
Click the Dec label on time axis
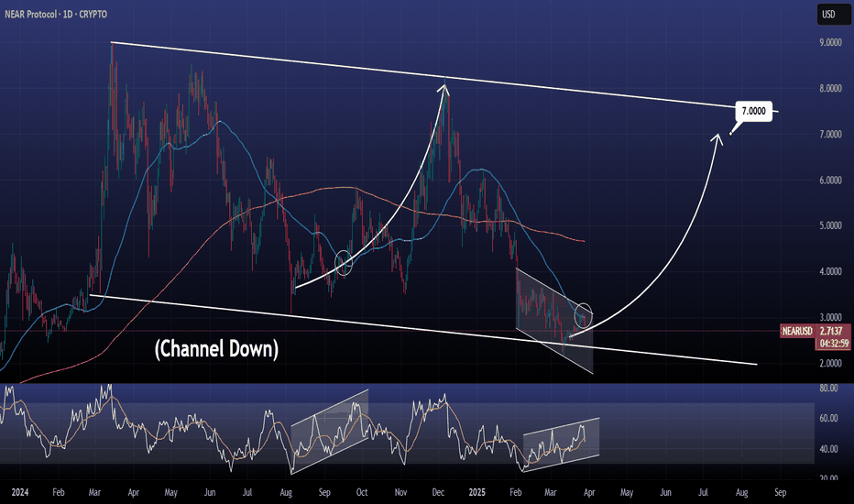click(x=438, y=493)
